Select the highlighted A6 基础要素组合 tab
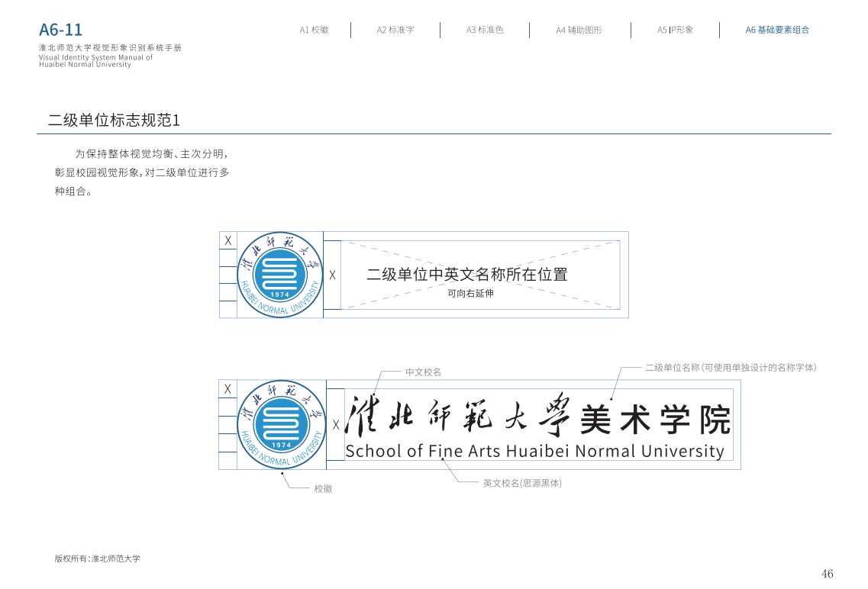Viewport: 868px width, 589px height. pyautogui.click(x=777, y=30)
